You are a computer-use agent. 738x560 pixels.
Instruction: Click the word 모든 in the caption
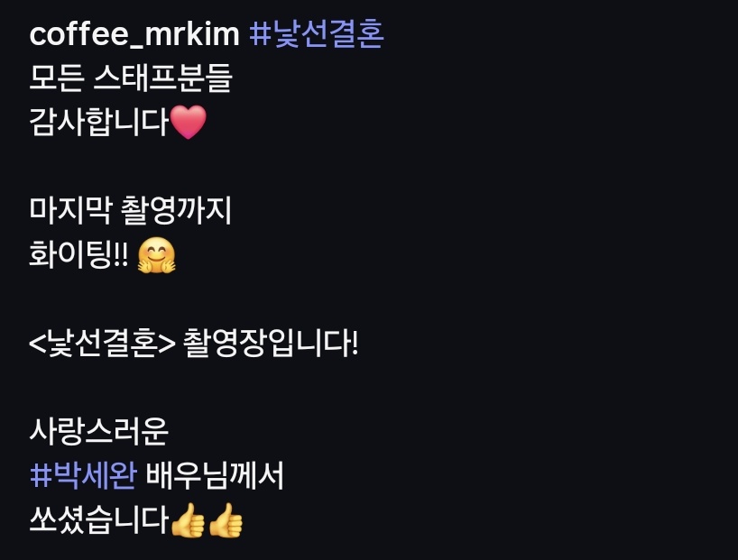pyautogui.click(x=57, y=78)
